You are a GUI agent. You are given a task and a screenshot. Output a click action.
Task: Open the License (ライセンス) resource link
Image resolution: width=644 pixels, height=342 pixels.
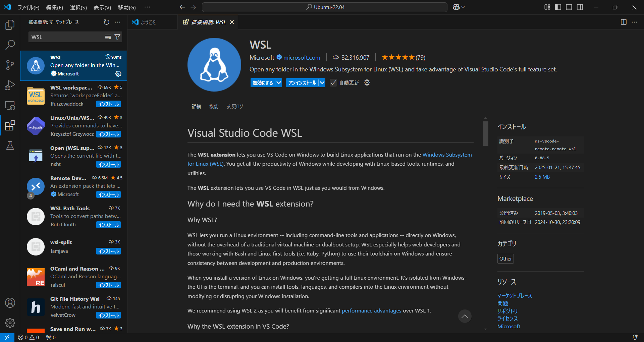point(507,319)
